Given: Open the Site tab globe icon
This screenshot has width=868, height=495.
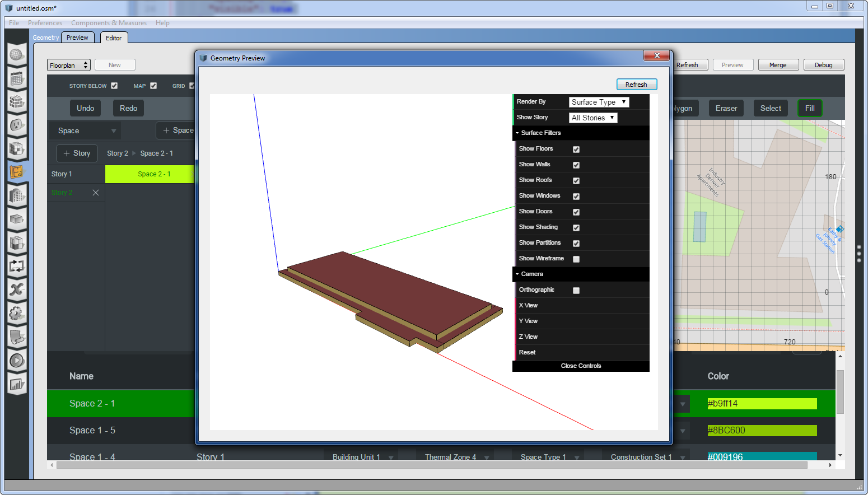Looking at the screenshot, I should point(17,54).
